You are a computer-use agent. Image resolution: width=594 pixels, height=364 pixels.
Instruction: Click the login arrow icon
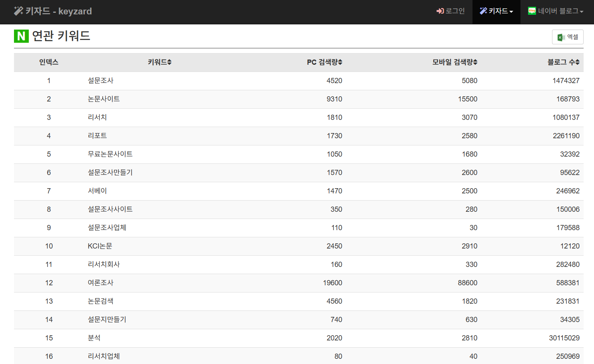(x=440, y=11)
